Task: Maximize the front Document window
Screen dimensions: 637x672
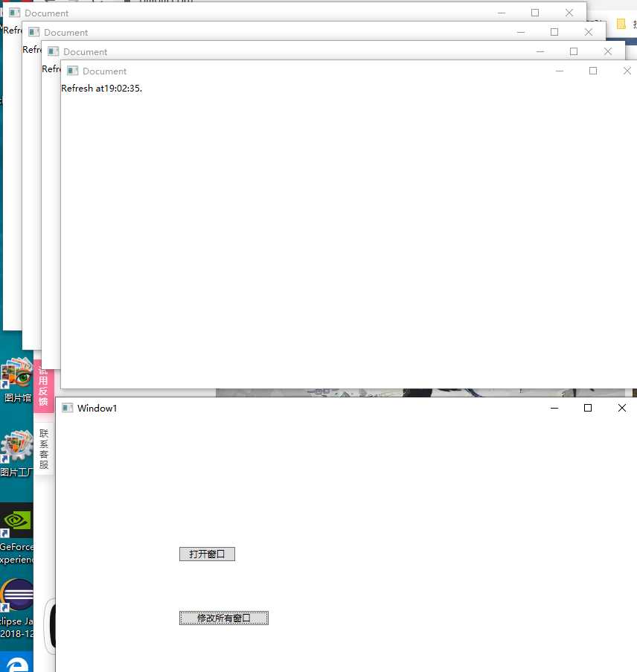Action: [593, 71]
